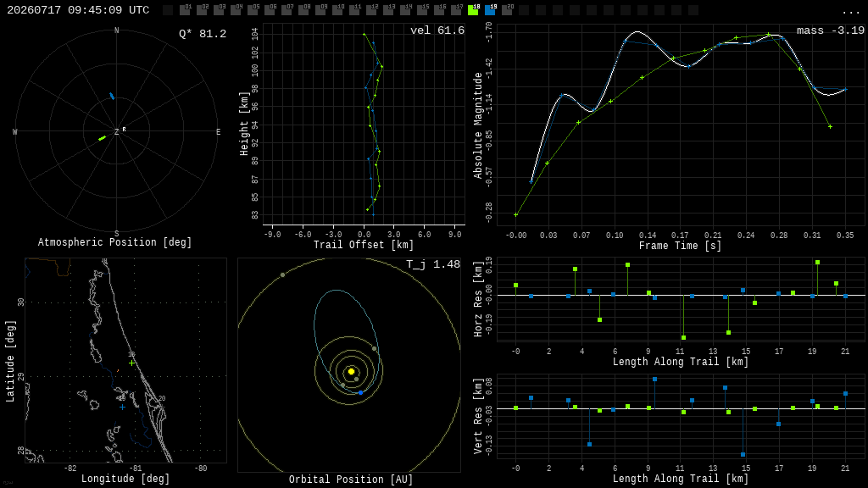
Task: Click the blue plus marker on the map
Action: [x=122, y=408]
